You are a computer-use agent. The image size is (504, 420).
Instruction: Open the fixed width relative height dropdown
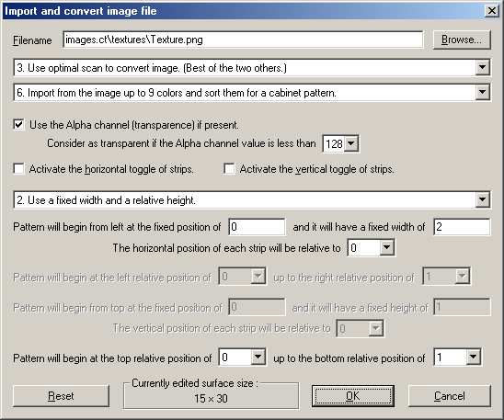tap(252, 200)
